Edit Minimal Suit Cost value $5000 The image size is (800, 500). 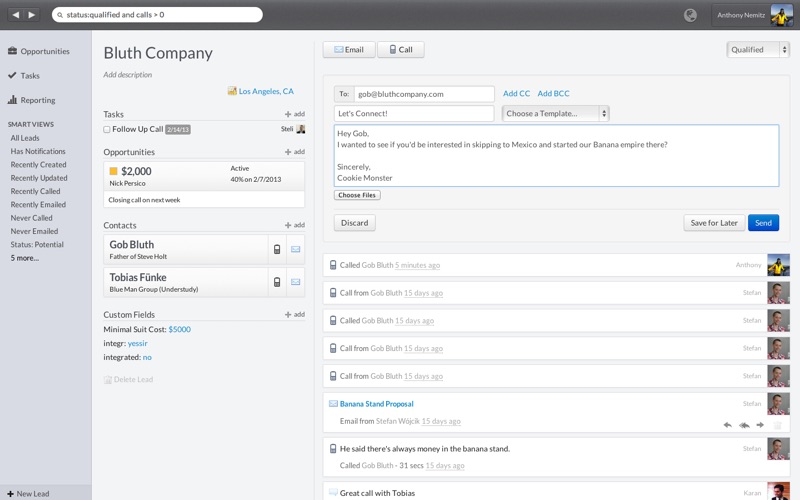180,330
